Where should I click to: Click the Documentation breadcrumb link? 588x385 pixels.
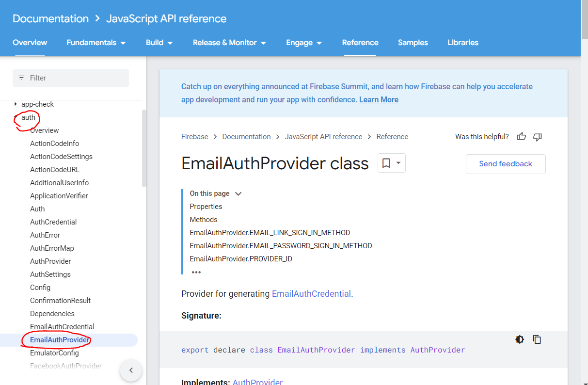click(x=246, y=137)
